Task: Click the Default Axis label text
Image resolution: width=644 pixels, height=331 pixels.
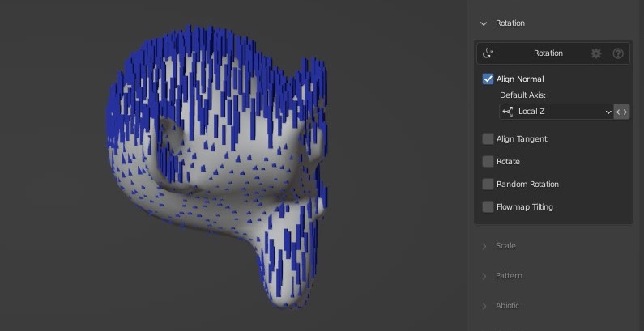Action: pyautogui.click(x=522, y=95)
